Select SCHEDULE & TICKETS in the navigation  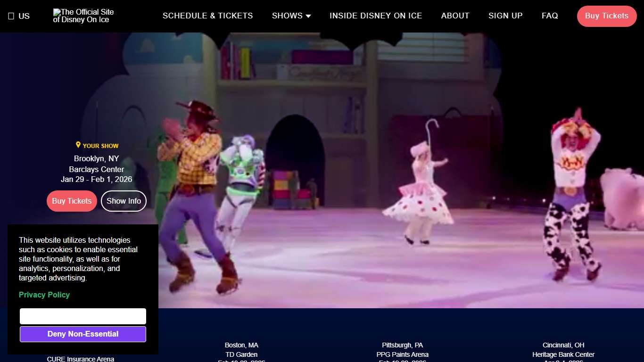pyautogui.click(x=207, y=16)
